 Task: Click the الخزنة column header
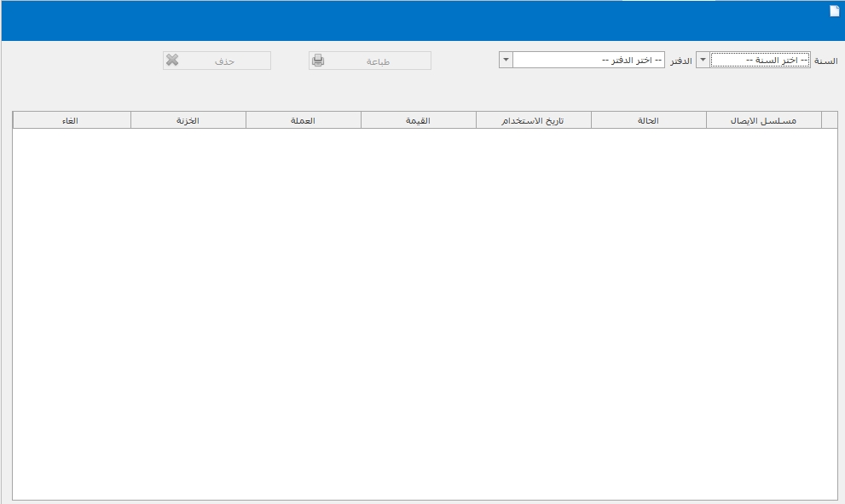tap(188, 120)
